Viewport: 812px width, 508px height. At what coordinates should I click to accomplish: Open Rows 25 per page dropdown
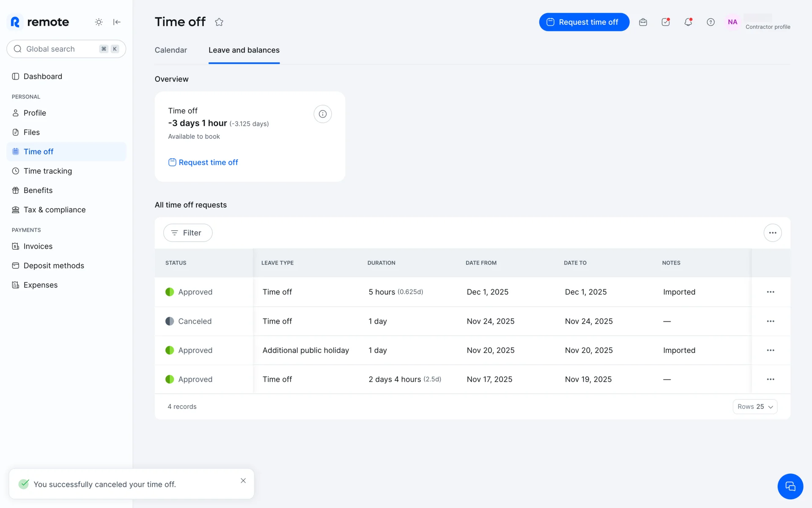tap(755, 406)
